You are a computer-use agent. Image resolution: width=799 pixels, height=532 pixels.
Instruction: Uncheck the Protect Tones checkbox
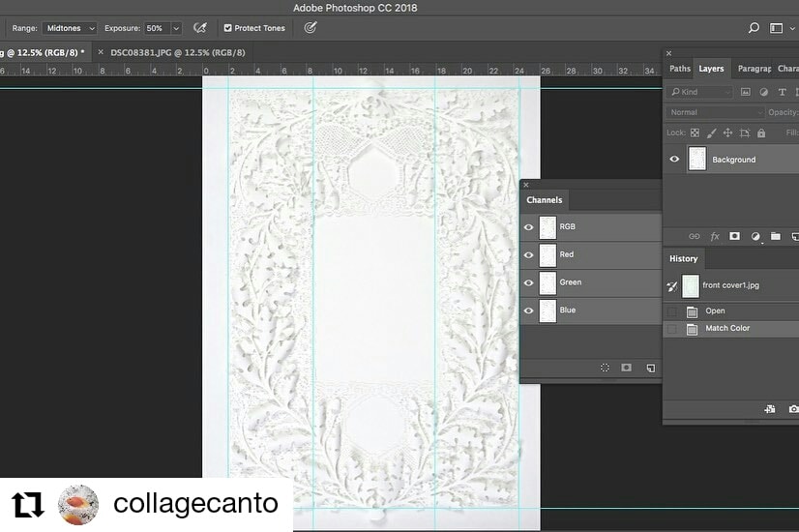227,28
